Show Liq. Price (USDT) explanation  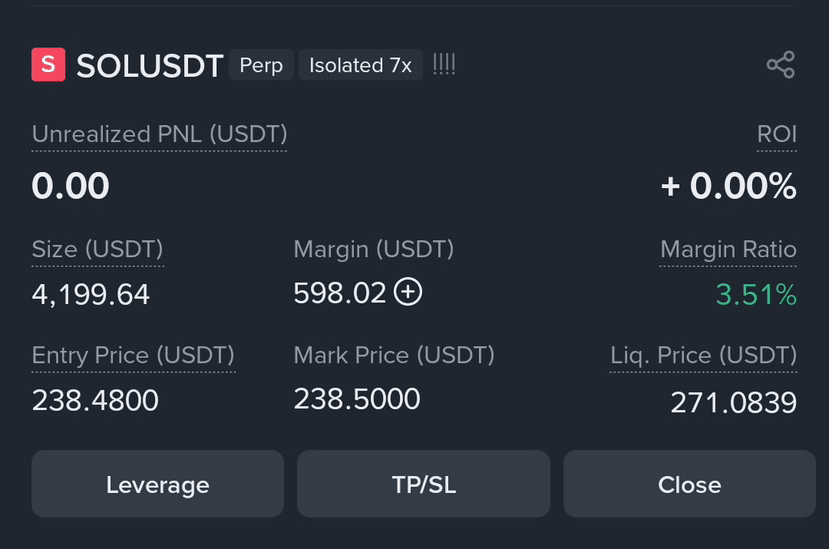[x=703, y=355]
